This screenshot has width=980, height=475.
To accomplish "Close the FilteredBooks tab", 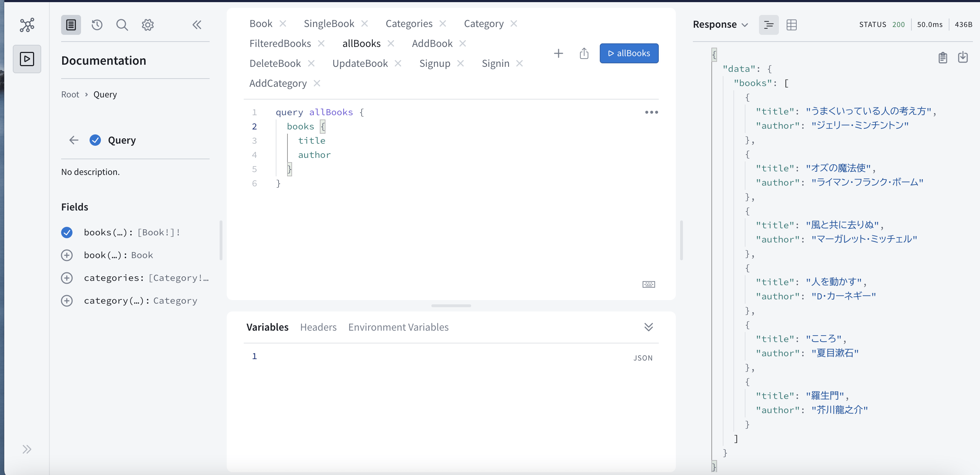I will point(321,43).
